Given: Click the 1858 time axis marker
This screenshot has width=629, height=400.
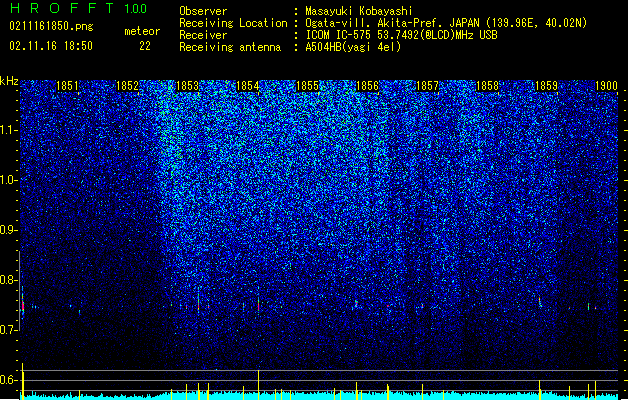Looking at the screenshot, I should pyautogui.click(x=487, y=86).
